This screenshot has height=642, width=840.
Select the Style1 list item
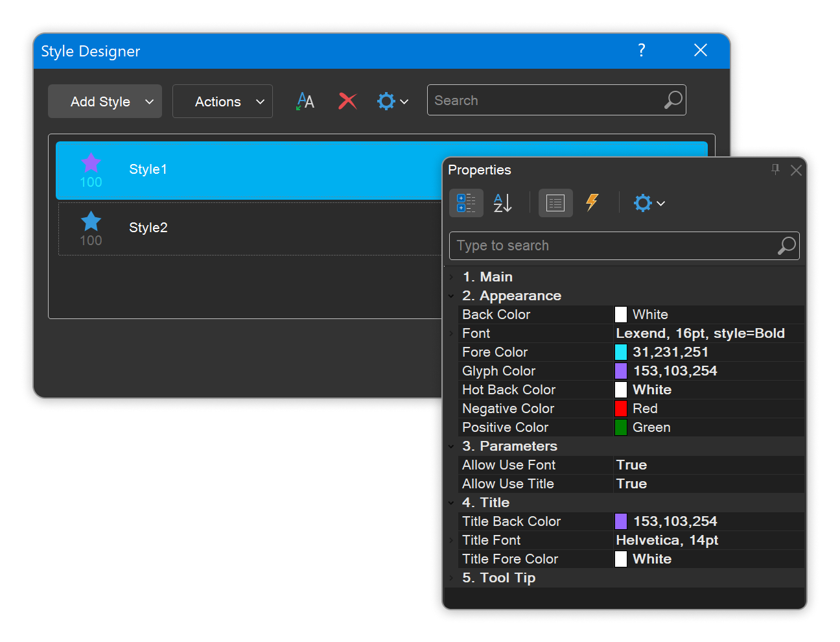click(250, 170)
